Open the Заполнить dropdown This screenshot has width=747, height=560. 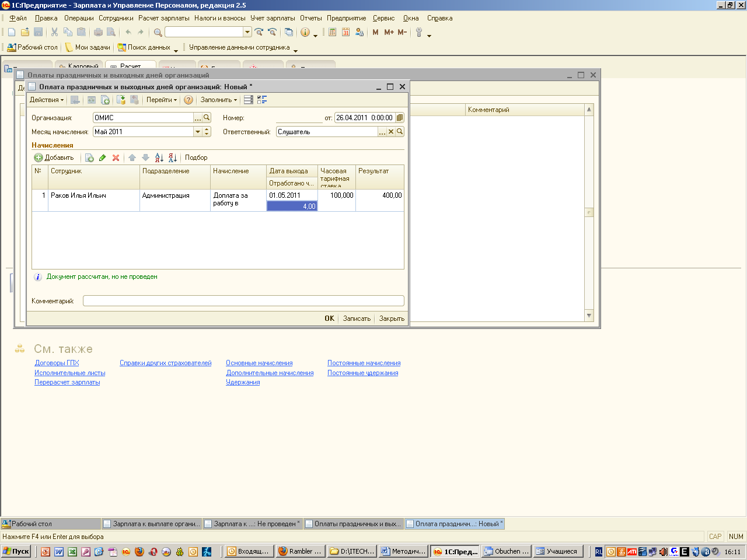point(219,100)
